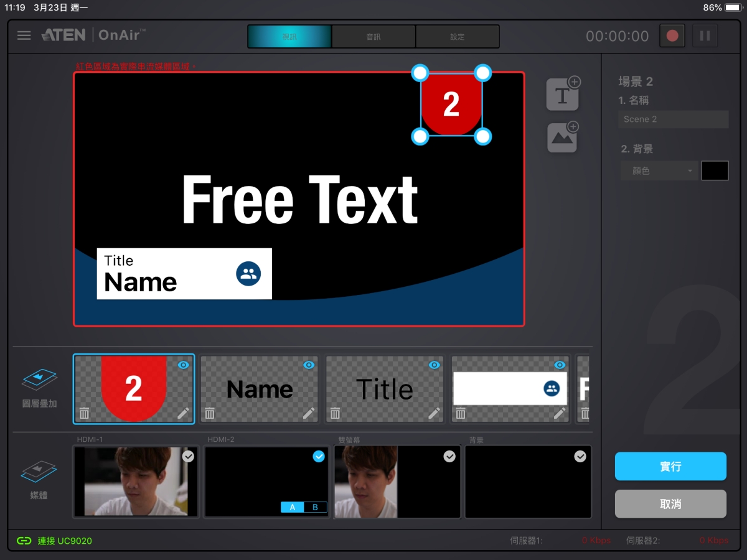Switch to the 設定 tab
This screenshot has height=560, width=747.
tap(458, 37)
